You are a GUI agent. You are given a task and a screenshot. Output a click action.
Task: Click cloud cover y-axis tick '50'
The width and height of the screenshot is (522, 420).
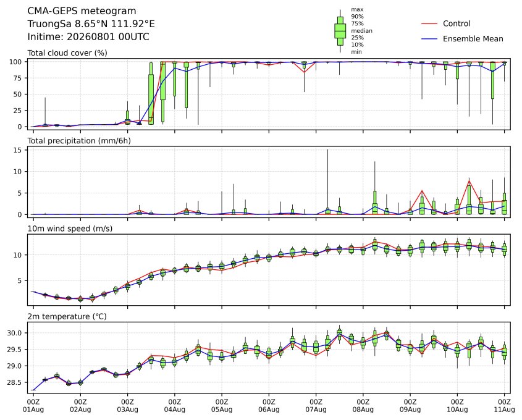click(18, 94)
